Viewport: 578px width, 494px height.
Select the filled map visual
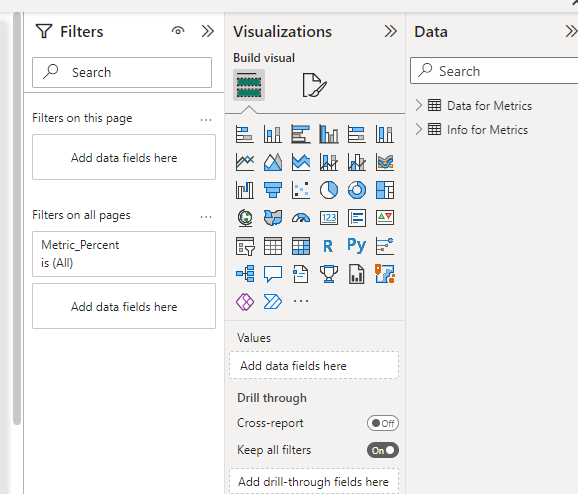(x=273, y=218)
